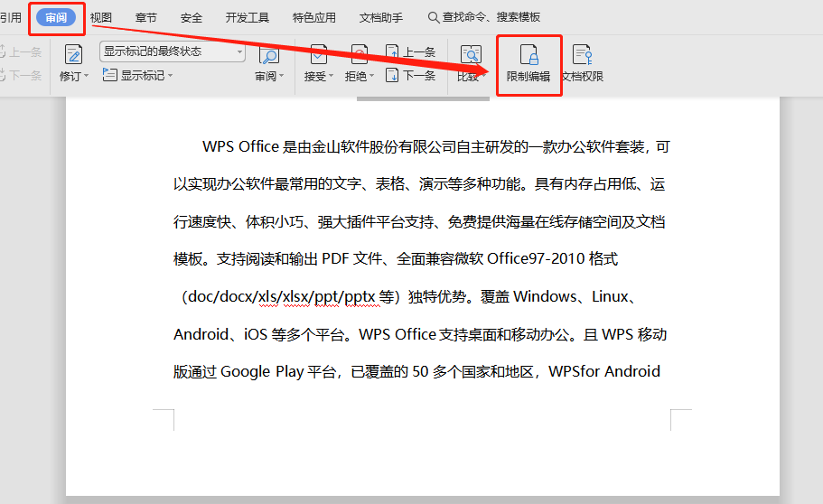This screenshot has height=504, width=823.
Task: Click the text "Google Play" in the document
Action: click(262, 372)
